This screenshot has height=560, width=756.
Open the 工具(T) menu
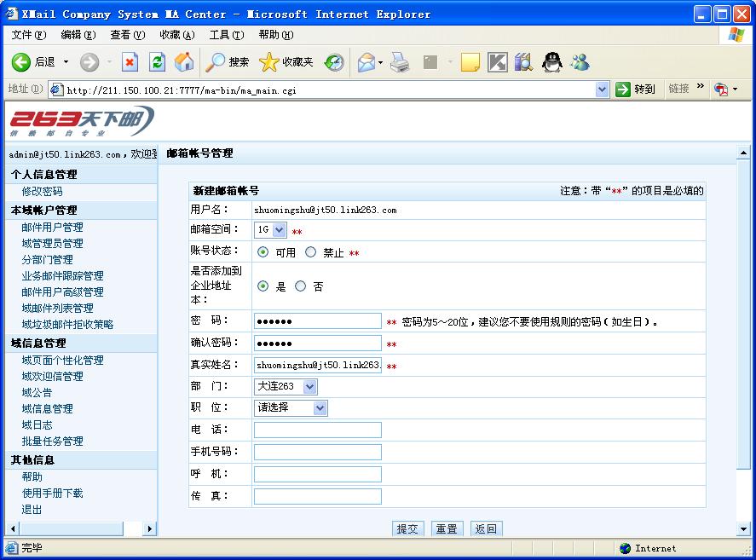(x=226, y=35)
